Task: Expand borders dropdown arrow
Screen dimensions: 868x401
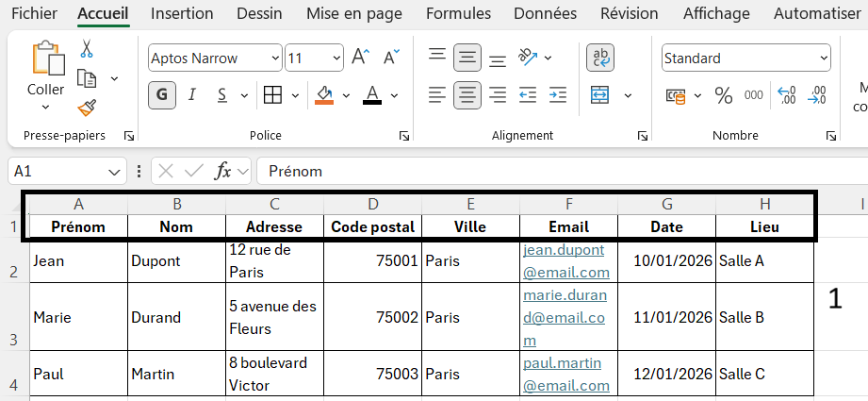Action: 295,96
